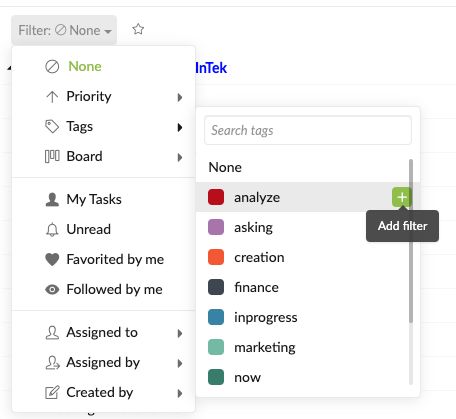Focus the Search tags input field
The height and width of the screenshot is (419, 456).
[308, 130]
